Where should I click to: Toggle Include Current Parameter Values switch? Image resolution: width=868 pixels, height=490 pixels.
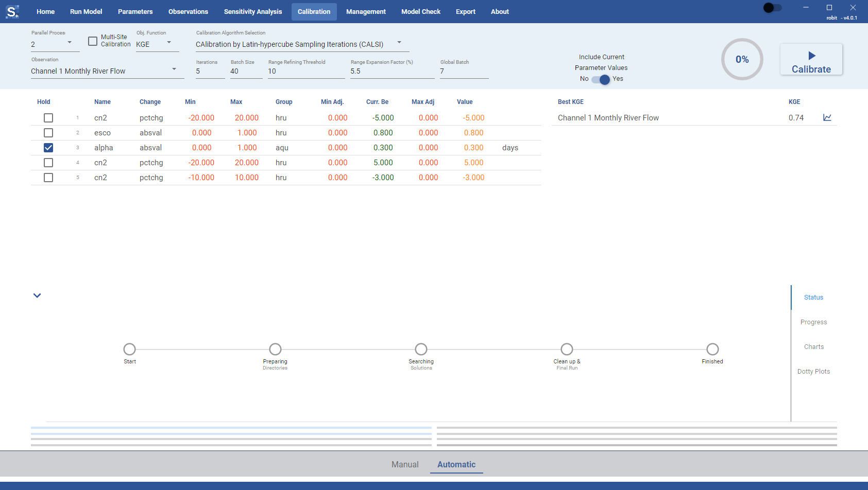coord(601,79)
